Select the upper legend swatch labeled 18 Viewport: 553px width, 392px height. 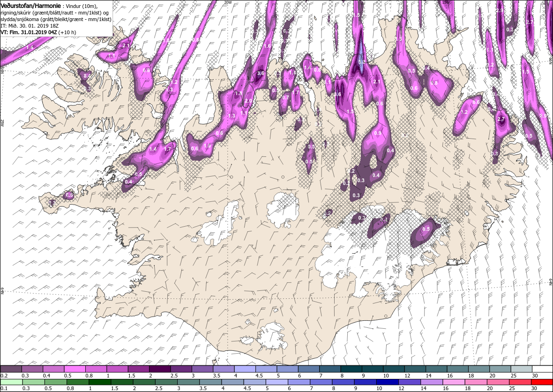478,369
